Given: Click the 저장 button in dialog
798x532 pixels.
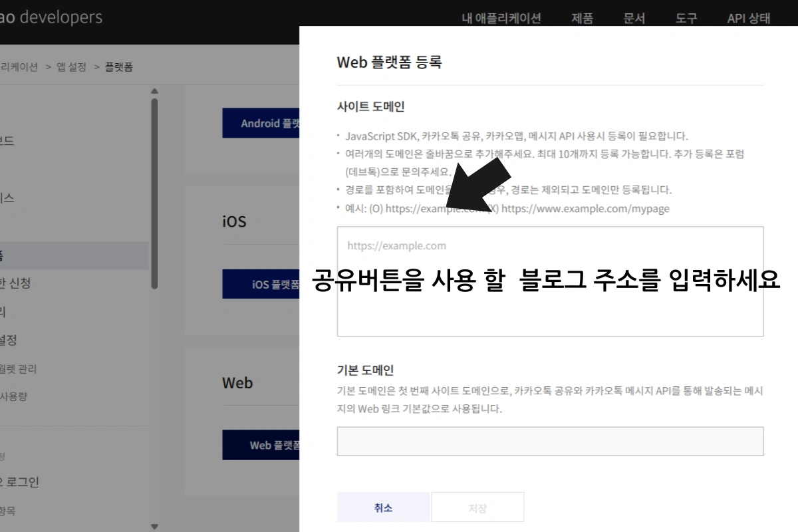Looking at the screenshot, I should (x=477, y=508).
